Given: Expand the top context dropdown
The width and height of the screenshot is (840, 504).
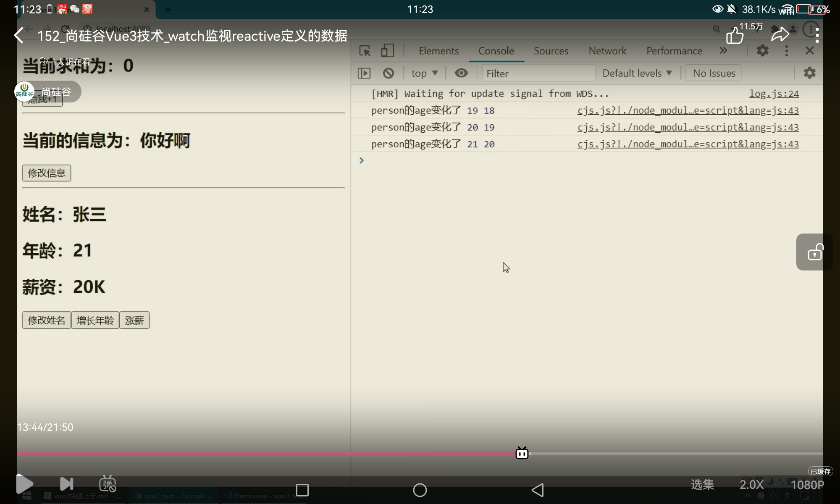Looking at the screenshot, I should click(x=424, y=73).
